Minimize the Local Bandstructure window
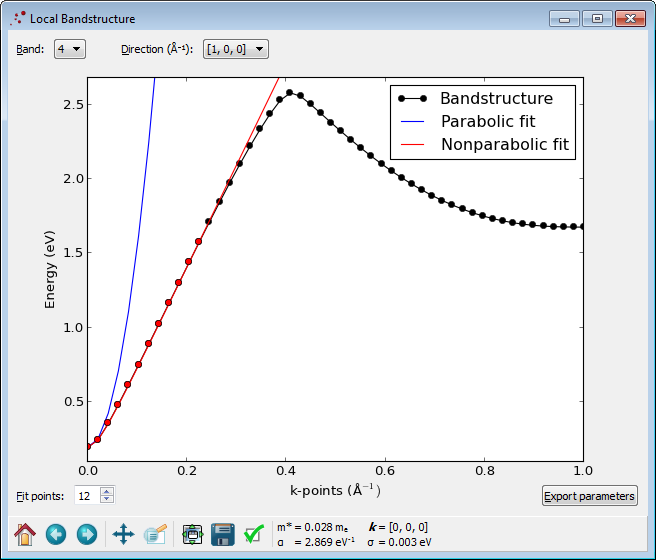The height and width of the screenshot is (560, 656). point(564,19)
